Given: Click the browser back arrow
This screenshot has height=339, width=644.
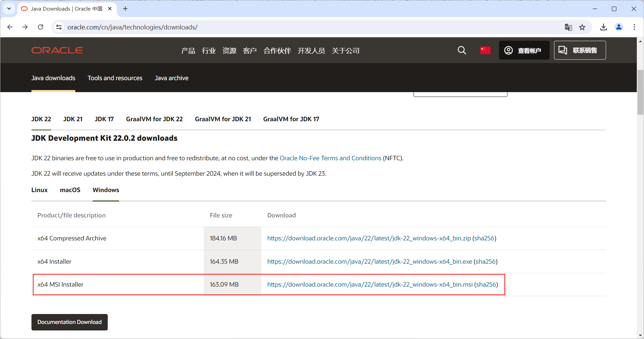Looking at the screenshot, I should [x=10, y=27].
